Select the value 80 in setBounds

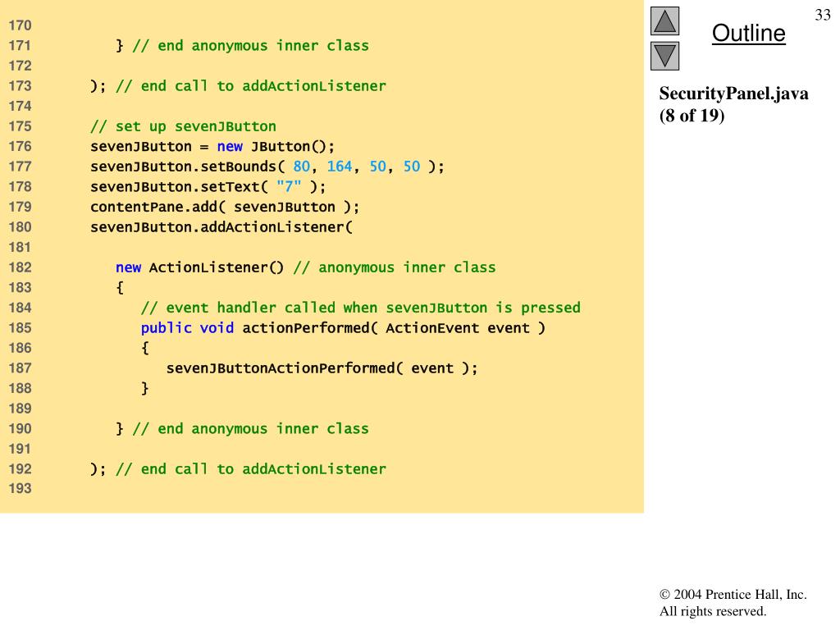tap(302, 167)
